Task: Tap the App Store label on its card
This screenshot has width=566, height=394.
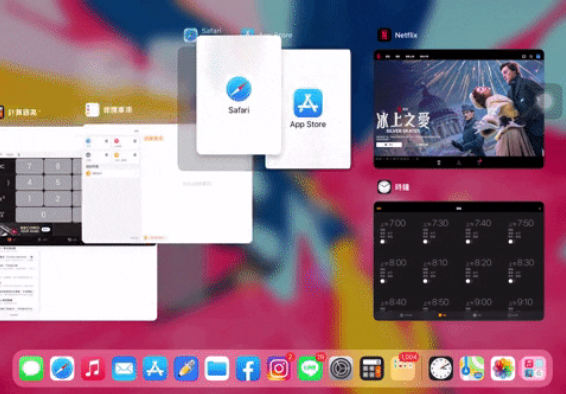Action: coord(308,124)
